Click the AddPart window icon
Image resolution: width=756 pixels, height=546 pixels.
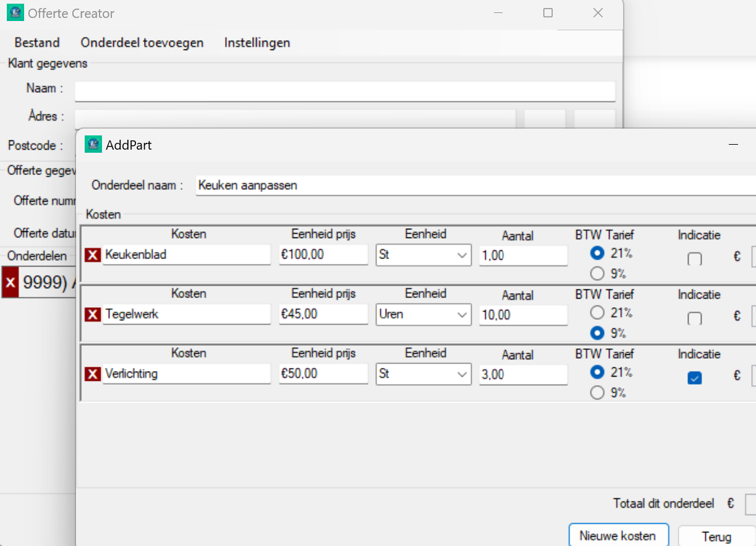(93, 145)
